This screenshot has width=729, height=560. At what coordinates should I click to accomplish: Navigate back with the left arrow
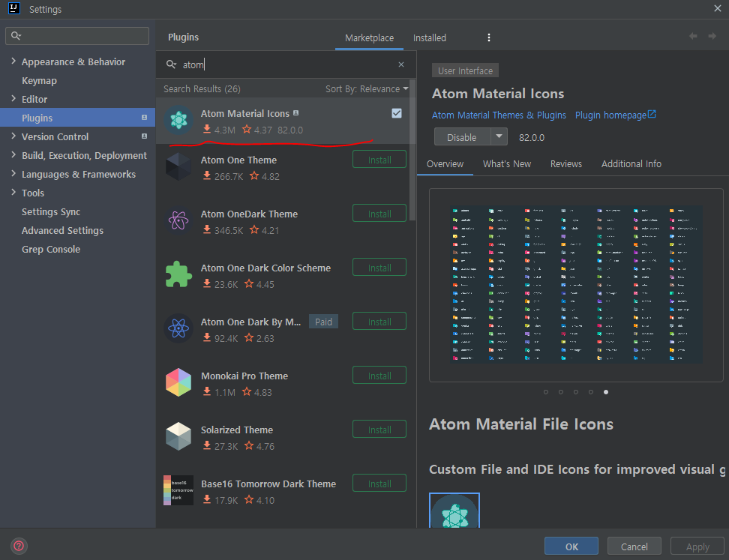coord(693,36)
